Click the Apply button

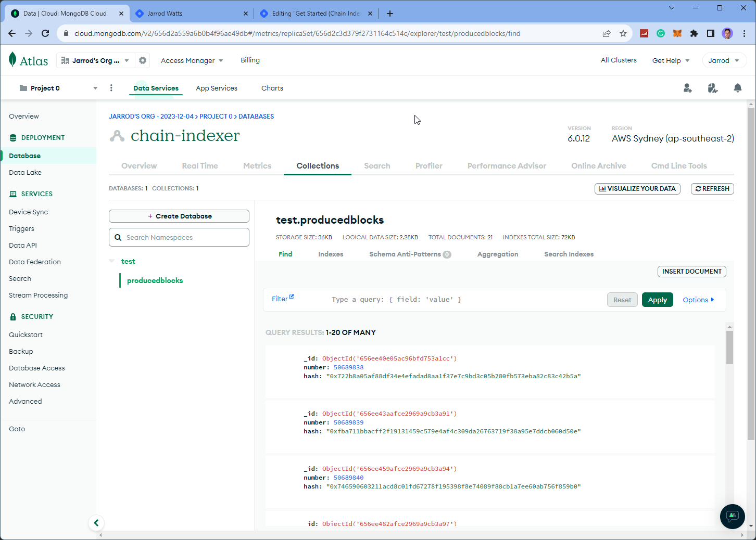click(x=658, y=300)
